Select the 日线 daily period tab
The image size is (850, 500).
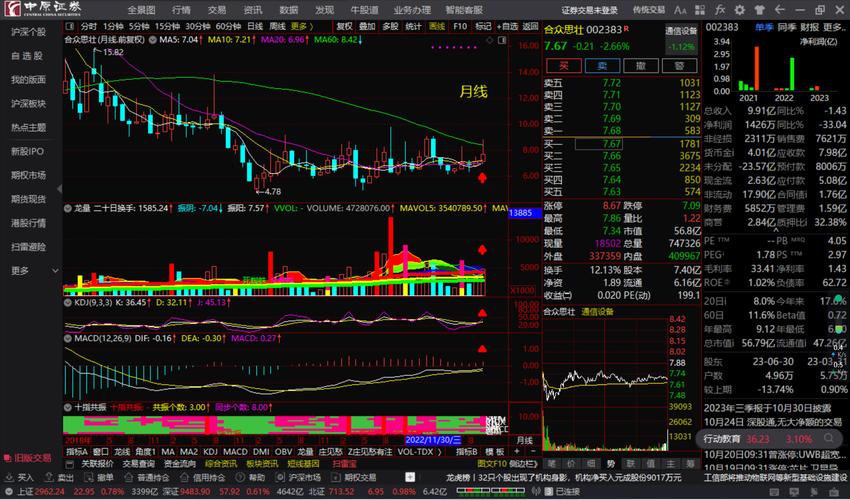(255, 26)
